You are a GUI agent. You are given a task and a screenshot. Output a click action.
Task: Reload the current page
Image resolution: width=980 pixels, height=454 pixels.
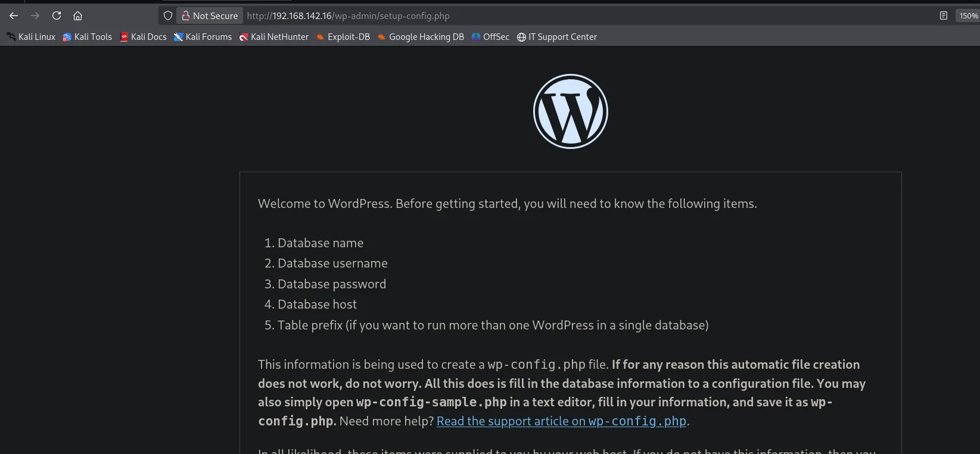[x=57, y=16]
